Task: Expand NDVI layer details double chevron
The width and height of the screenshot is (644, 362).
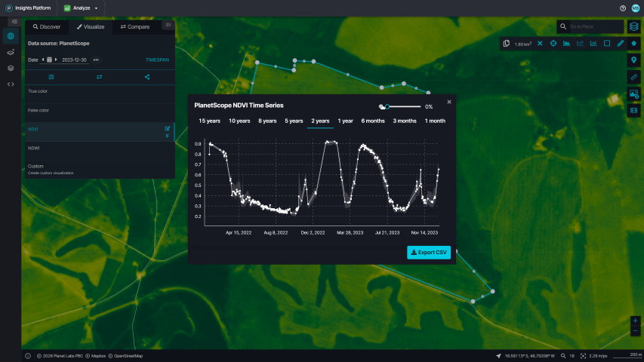Action: [x=167, y=136]
